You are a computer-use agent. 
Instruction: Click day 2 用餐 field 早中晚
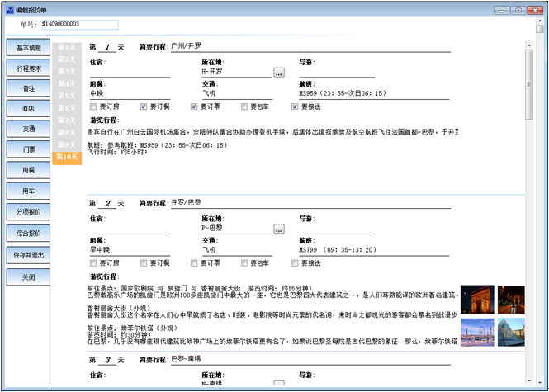(130, 250)
